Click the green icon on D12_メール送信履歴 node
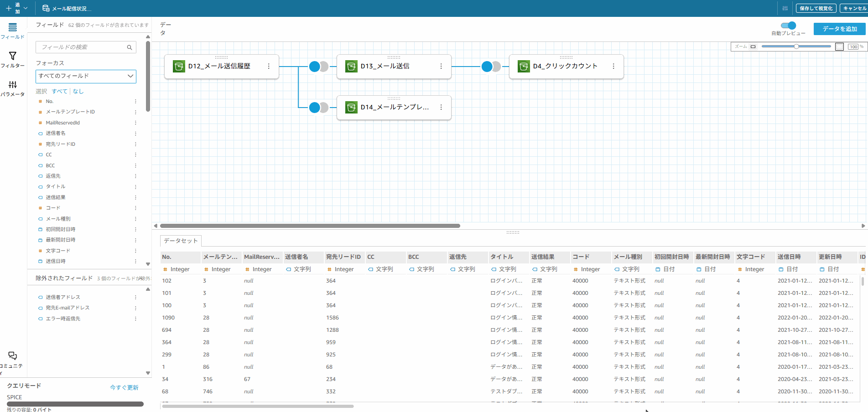Viewport: 868px width, 412px height. click(x=179, y=66)
